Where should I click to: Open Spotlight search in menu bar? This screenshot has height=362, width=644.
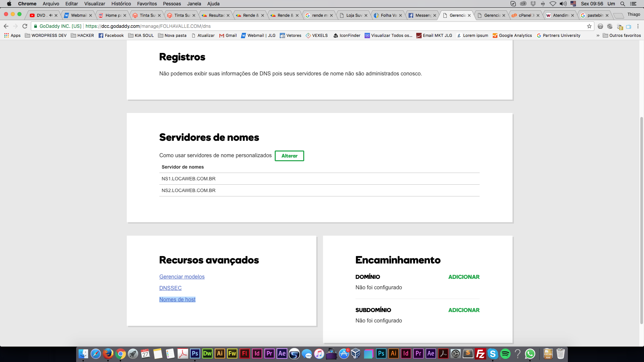pos(623,4)
